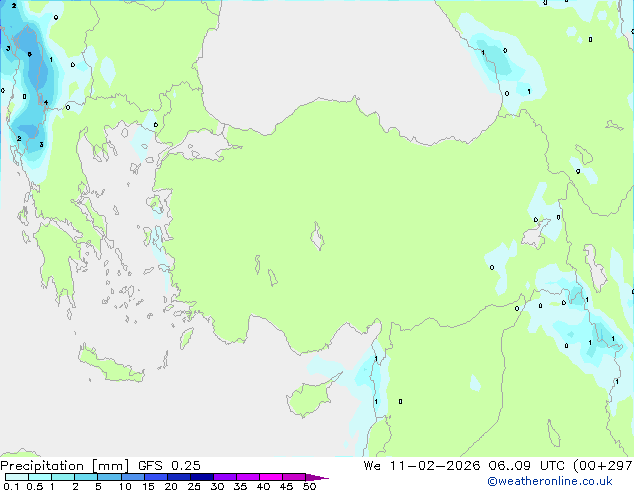Image resolution: width=634 pixels, height=490 pixels.
Task: Select the 30–35 mm purple legend box
Action: pyautogui.click(x=224, y=477)
